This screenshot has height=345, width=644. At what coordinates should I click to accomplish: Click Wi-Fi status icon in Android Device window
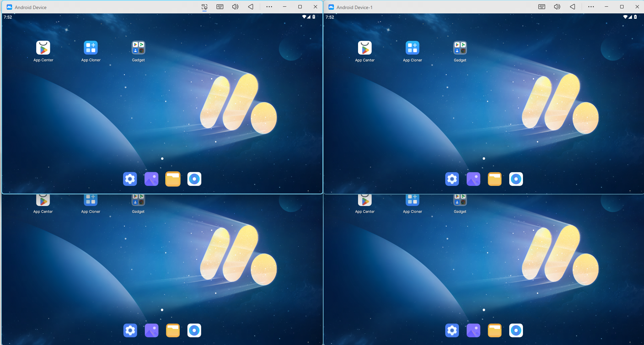304,17
